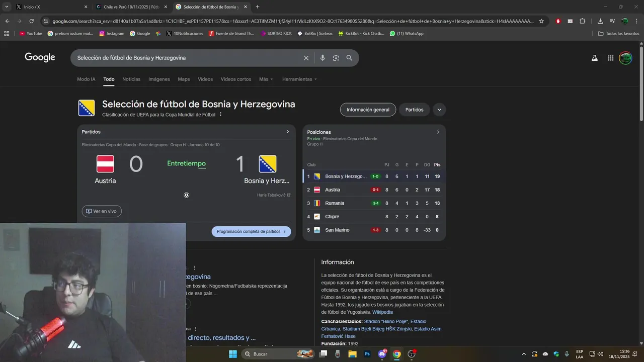Open Google Lens image search icon

[x=336, y=58]
